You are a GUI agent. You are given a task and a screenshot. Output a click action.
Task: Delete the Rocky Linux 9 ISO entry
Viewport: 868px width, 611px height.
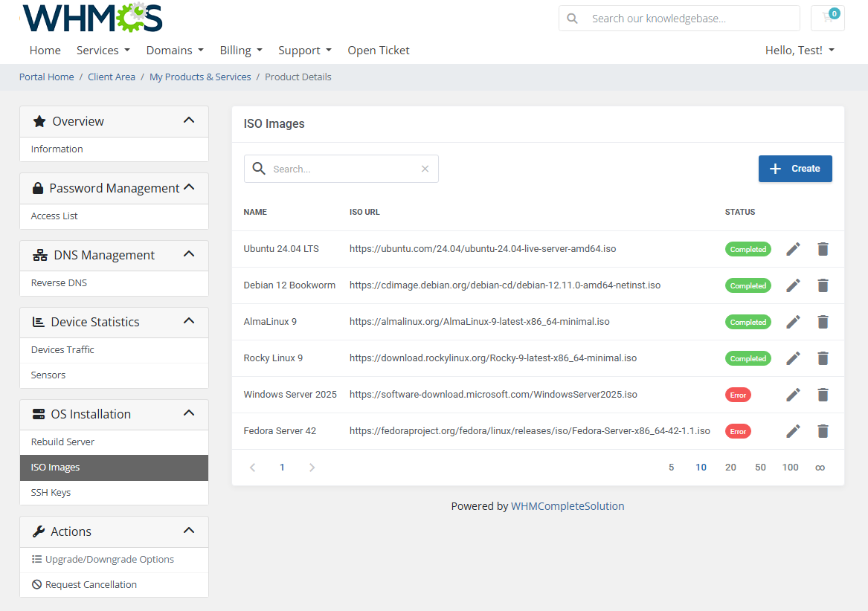823,358
